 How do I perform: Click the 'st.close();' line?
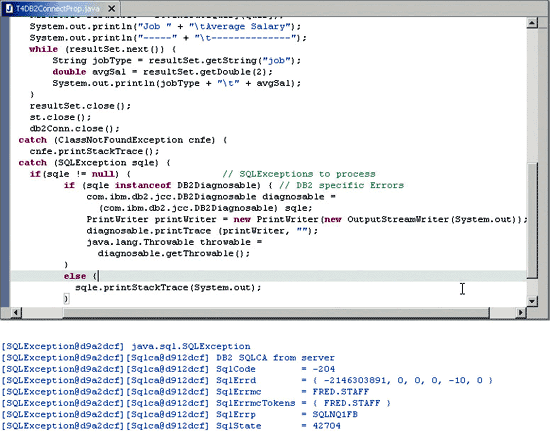click(60, 117)
